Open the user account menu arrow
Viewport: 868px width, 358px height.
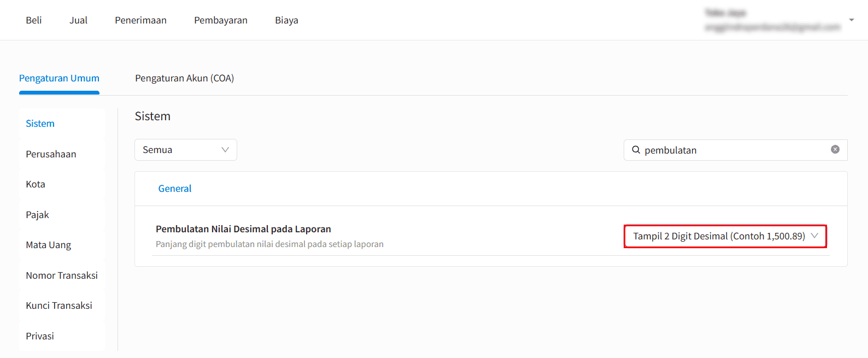coord(851,20)
